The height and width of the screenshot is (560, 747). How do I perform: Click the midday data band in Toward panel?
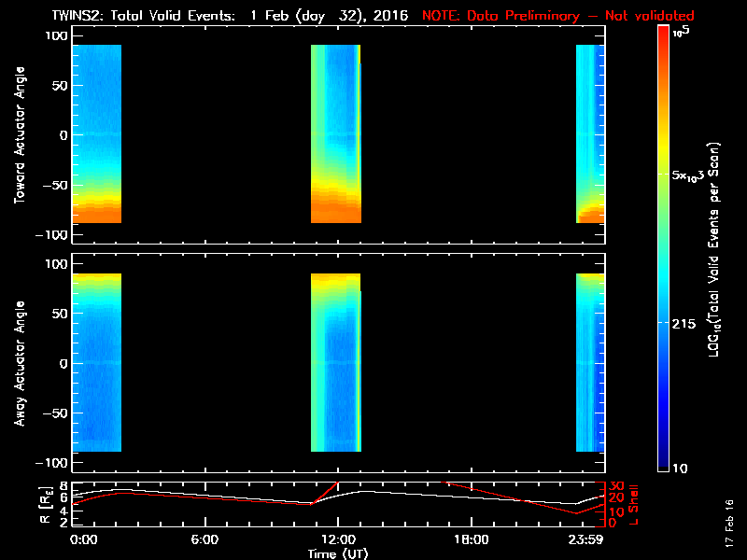[336, 133]
